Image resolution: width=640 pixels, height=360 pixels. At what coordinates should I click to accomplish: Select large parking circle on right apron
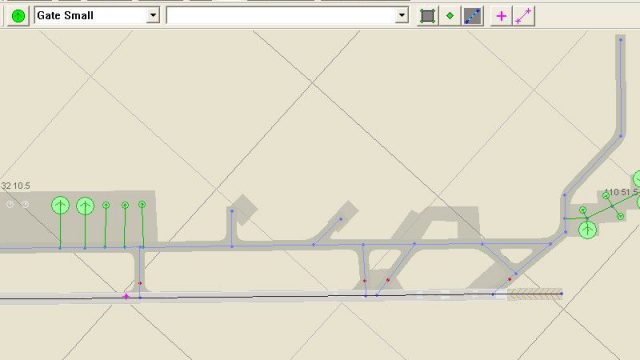click(588, 230)
